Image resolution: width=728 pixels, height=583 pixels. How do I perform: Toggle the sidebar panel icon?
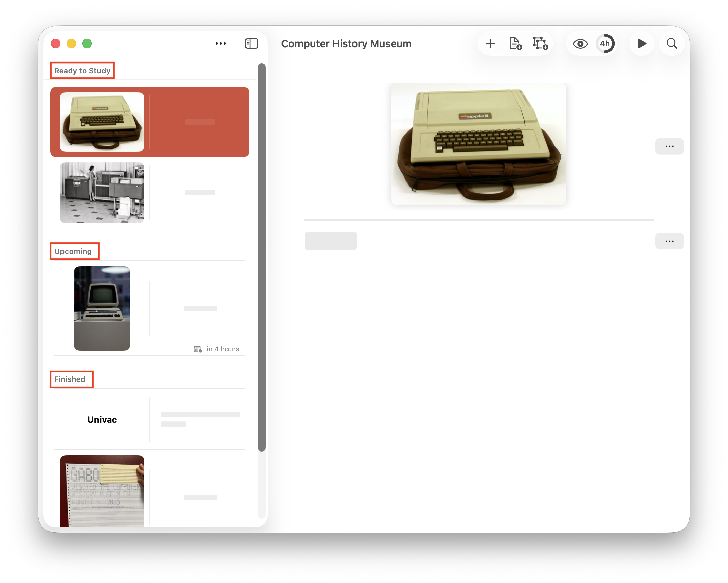[x=252, y=43]
